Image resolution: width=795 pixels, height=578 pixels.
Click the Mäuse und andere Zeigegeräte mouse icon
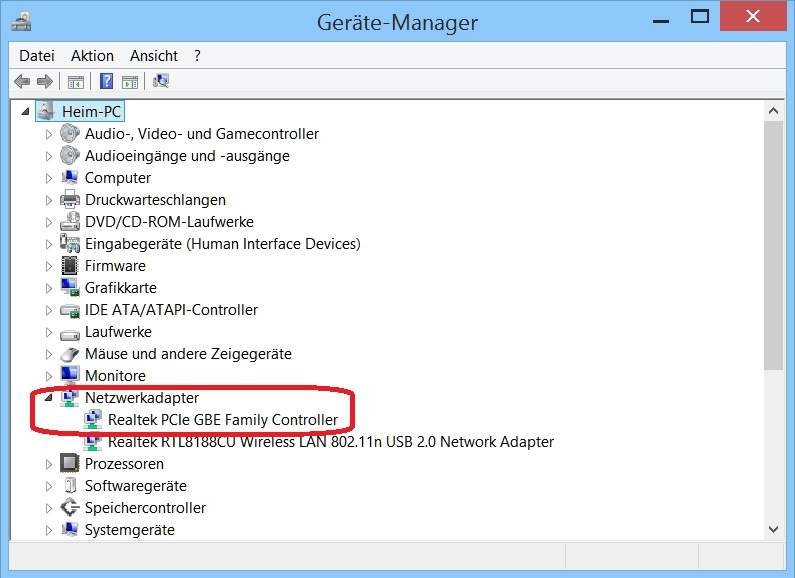click(x=69, y=354)
